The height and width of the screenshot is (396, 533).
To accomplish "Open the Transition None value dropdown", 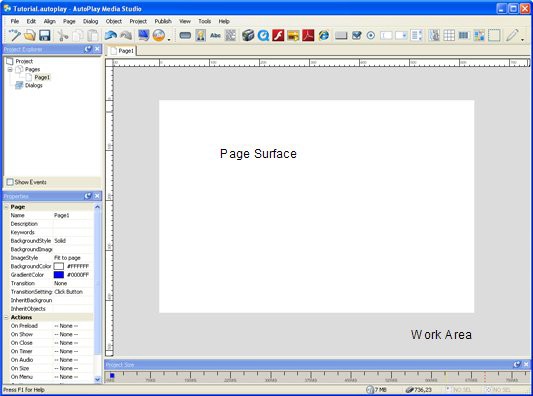I will click(x=73, y=283).
